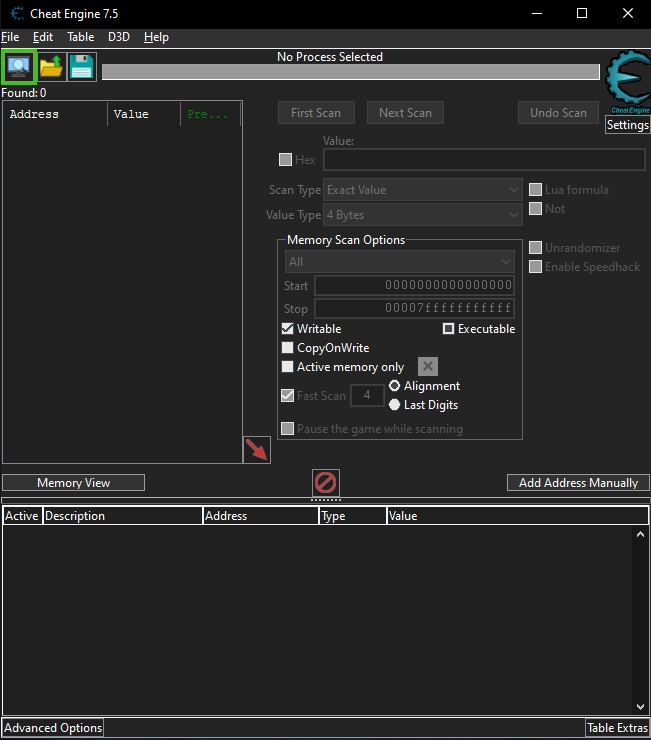
Task: Open the process list via computer icon
Action: pos(19,67)
